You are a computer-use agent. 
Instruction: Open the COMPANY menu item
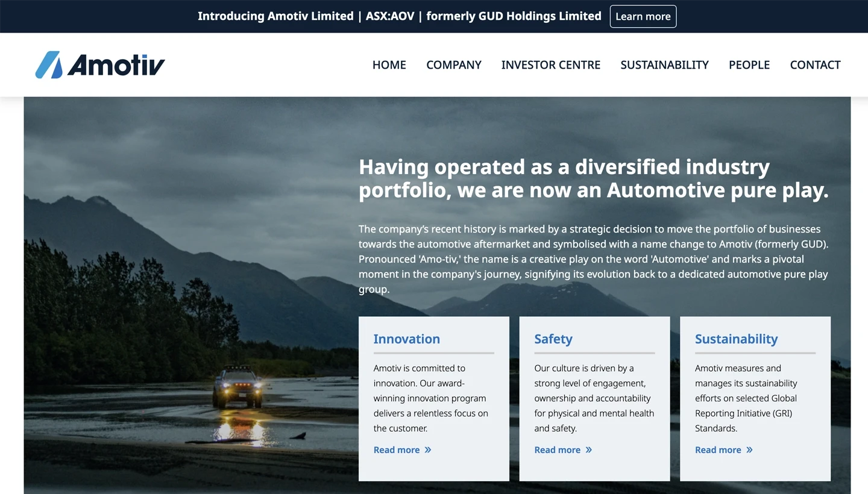pos(454,64)
